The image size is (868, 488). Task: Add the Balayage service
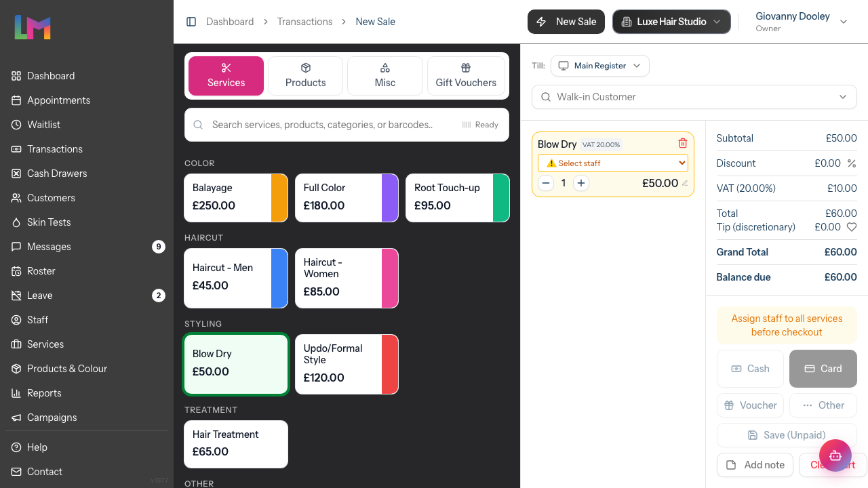pos(236,198)
